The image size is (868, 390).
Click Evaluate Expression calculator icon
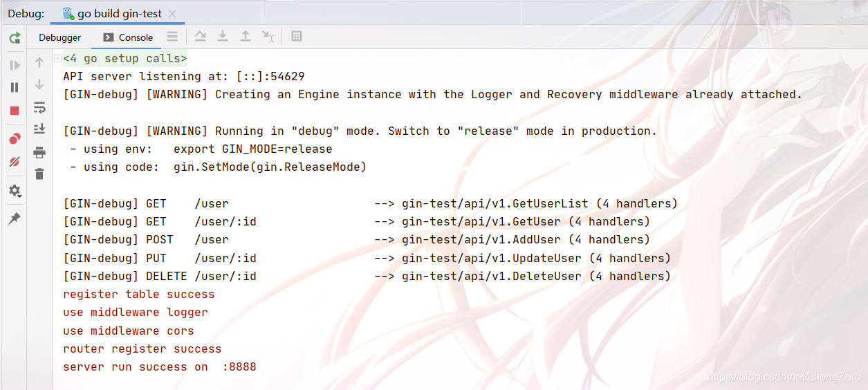(x=297, y=37)
